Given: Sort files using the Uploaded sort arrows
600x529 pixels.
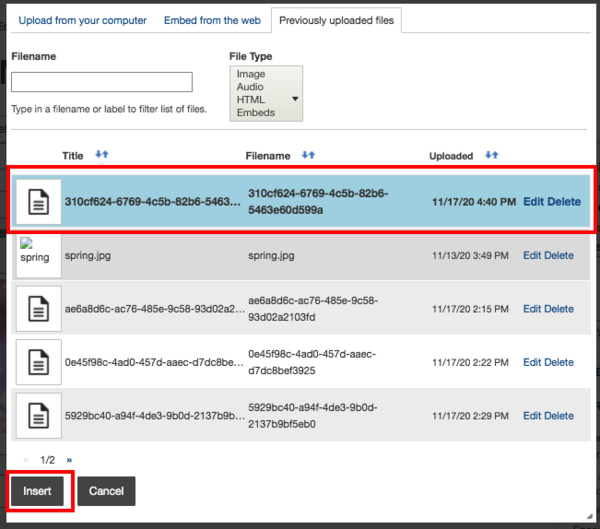Looking at the screenshot, I should (490, 155).
